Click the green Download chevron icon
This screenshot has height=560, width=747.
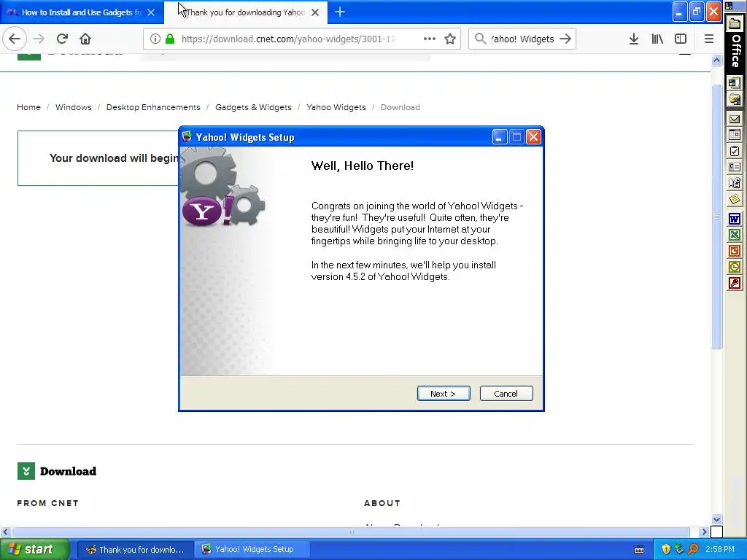[26, 471]
